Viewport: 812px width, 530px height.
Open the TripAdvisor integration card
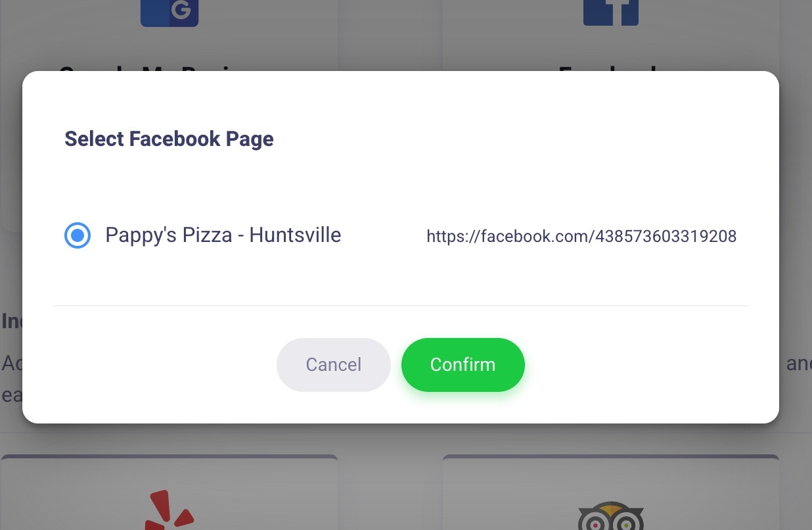click(x=611, y=492)
